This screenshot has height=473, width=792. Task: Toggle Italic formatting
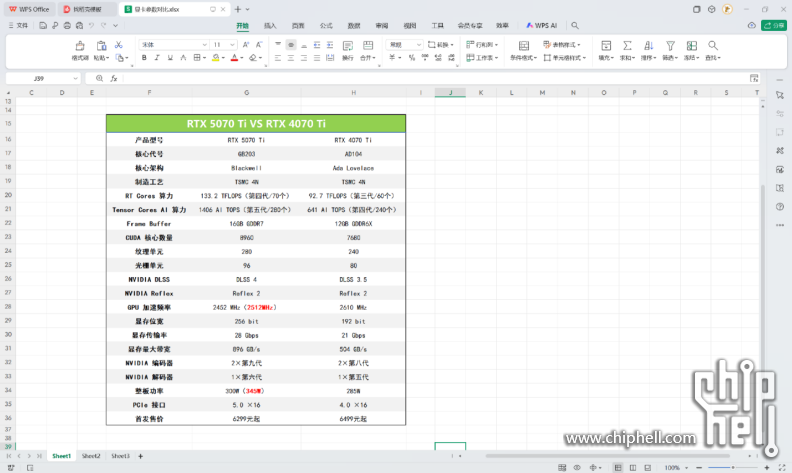click(157, 58)
